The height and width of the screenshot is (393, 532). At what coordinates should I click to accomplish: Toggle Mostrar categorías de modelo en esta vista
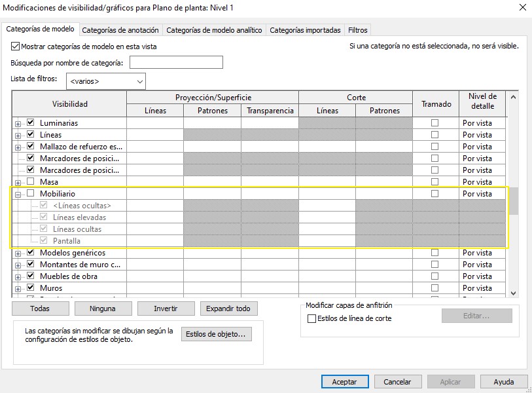[16, 47]
